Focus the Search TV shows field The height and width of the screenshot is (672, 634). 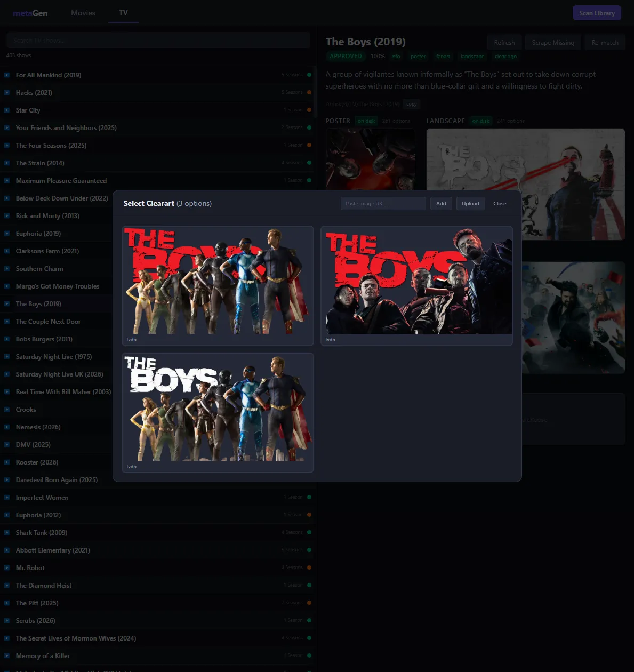(x=159, y=41)
